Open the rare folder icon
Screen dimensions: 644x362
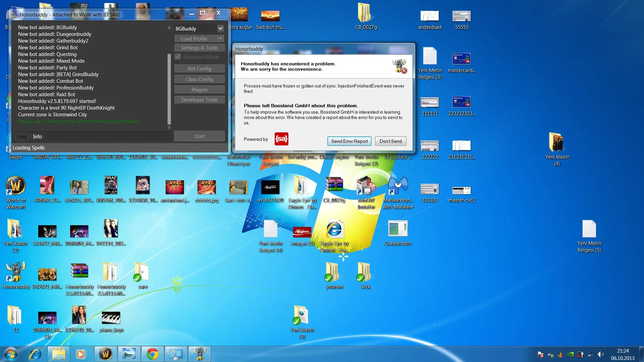tap(143, 276)
